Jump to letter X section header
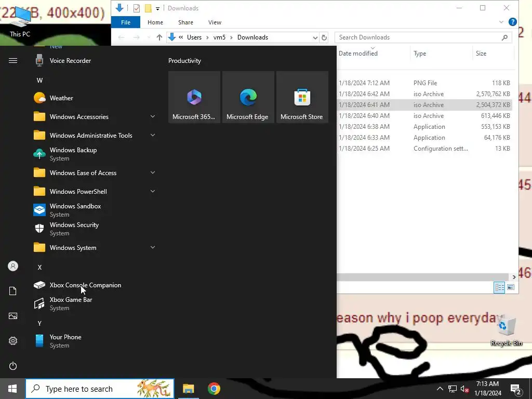Image resolution: width=532 pixels, height=399 pixels. [x=39, y=268]
